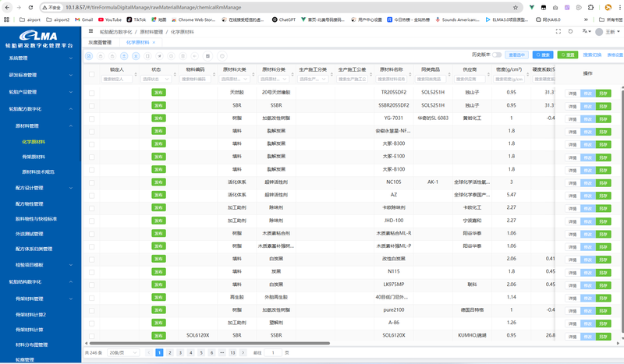Viewport: 624px width, 364px height.
Task: Reload the page with the browser refresh icon
Action: [x=30, y=7]
